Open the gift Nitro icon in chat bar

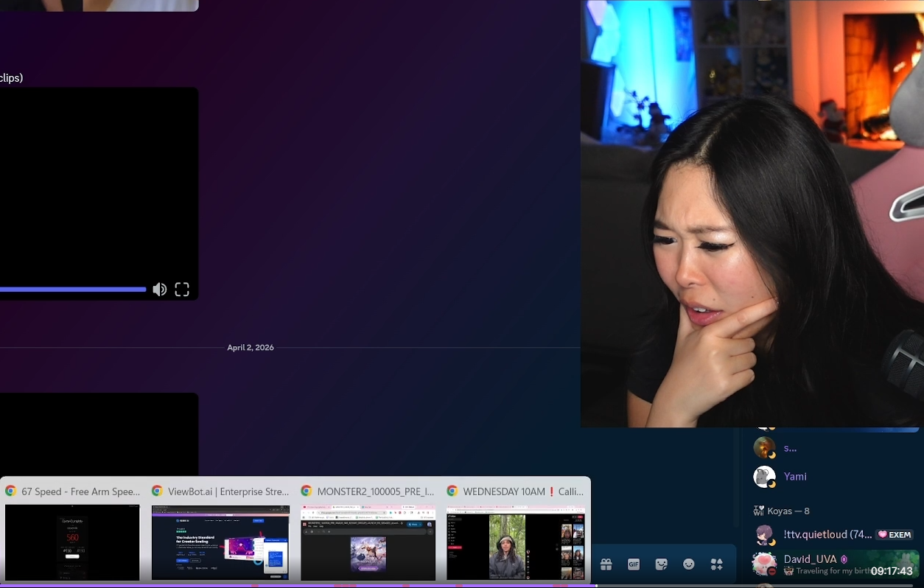pyautogui.click(x=606, y=564)
